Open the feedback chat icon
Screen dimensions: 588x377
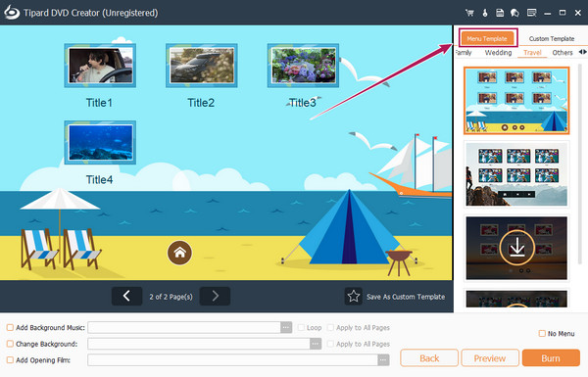(514, 13)
